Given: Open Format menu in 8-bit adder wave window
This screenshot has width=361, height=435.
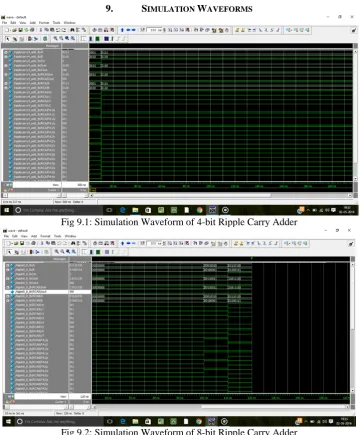Looking at the screenshot, I should [45, 236].
